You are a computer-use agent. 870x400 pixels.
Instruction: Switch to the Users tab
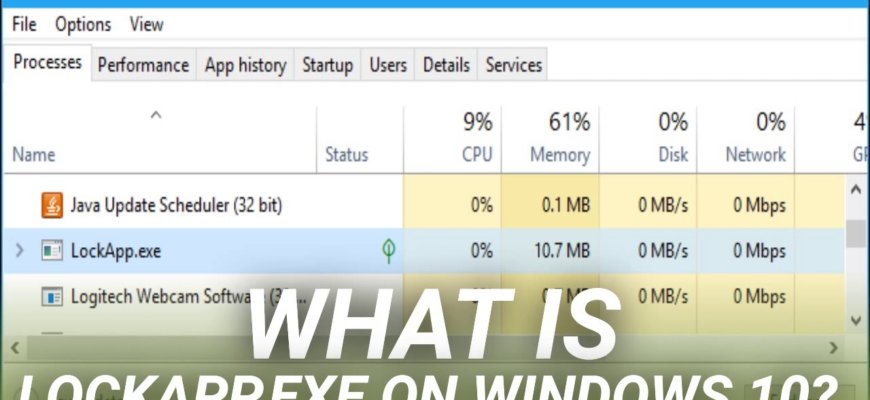388,65
